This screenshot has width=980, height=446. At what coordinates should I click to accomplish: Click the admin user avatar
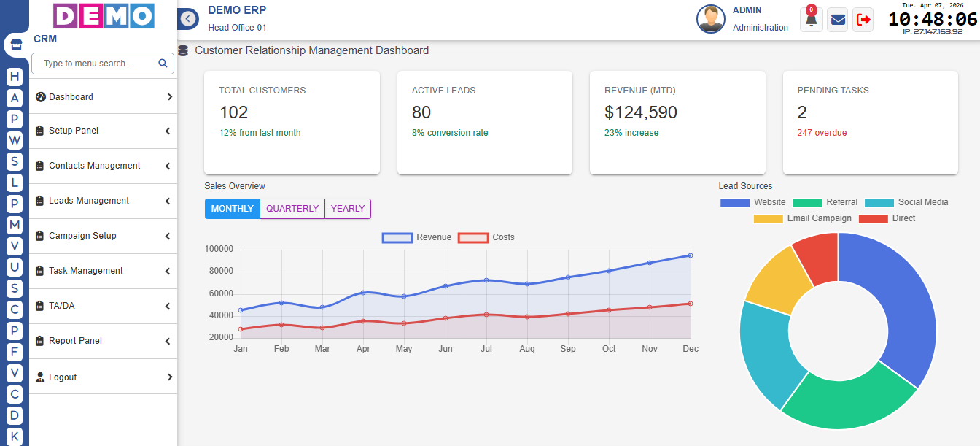coord(710,19)
